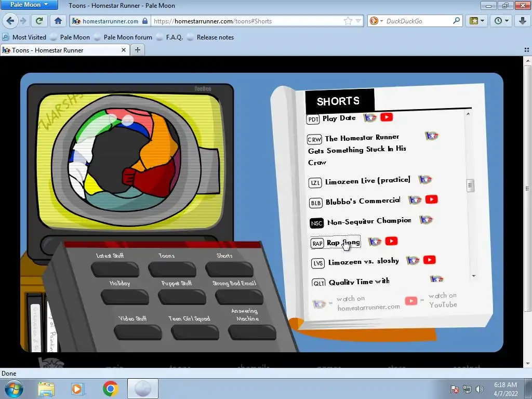Open the Pale Moon application menu
The width and height of the screenshot is (532, 399).
pyautogui.click(x=29, y=5)
